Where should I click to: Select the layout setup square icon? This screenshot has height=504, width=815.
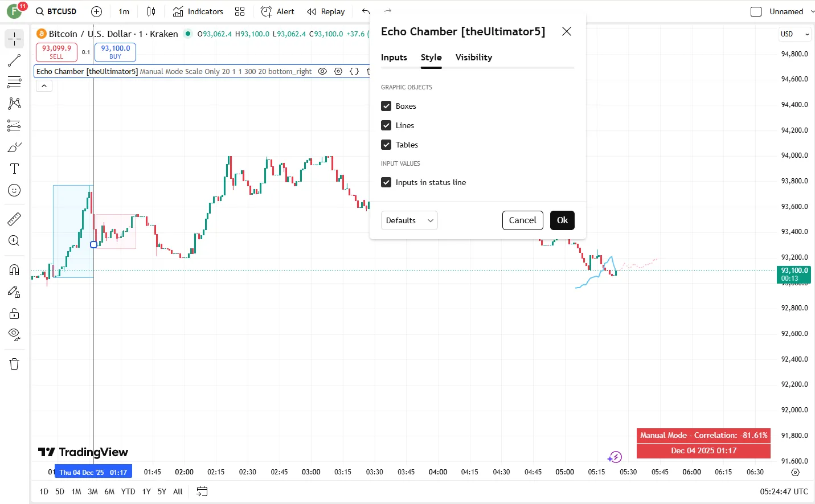(x=756, y=11)
